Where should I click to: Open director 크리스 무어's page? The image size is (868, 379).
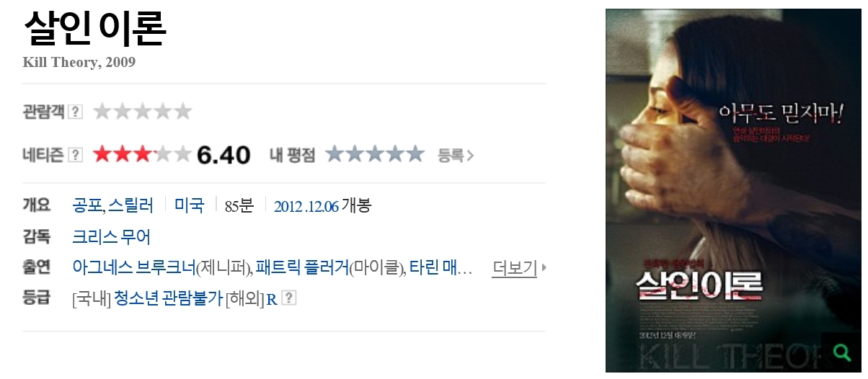[x=111, y=236]
